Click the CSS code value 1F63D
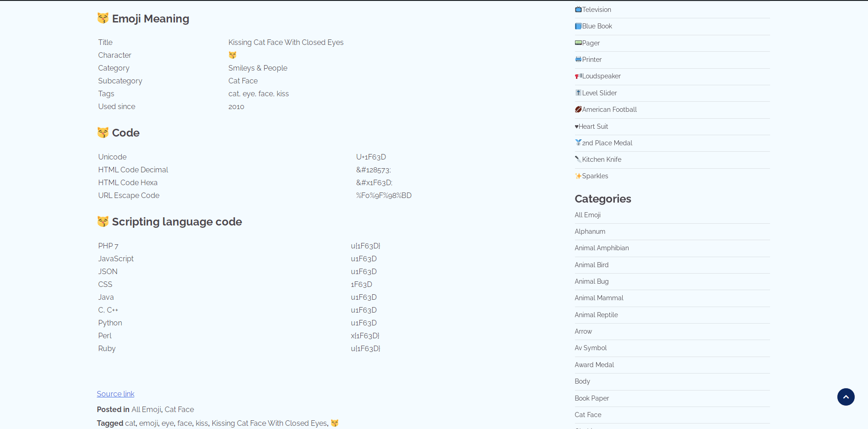This screenshot has height=429, width=868. [362, 284]
